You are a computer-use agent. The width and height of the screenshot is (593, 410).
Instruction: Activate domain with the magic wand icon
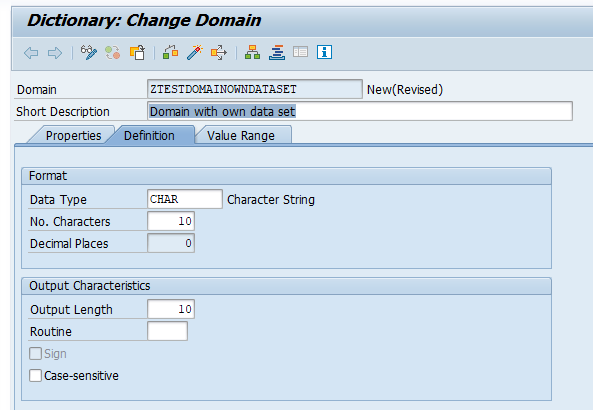pos(195,52)
